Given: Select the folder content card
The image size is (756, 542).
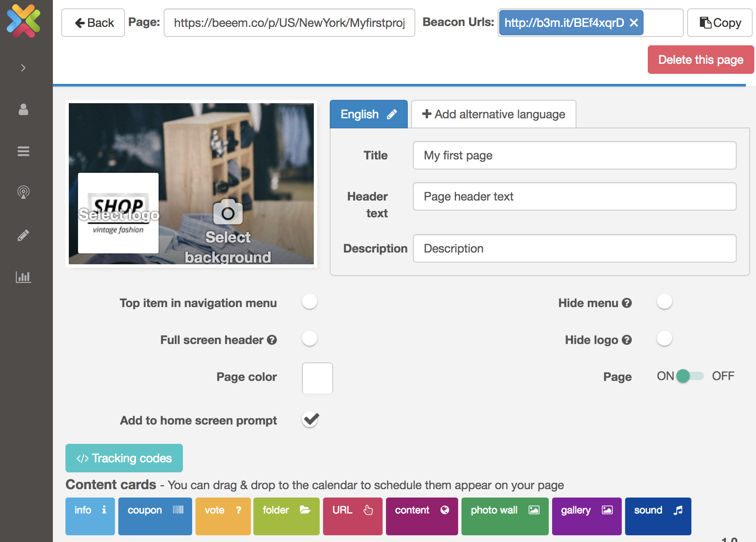Looking at the screenshot, I should (x=287, y=516).
